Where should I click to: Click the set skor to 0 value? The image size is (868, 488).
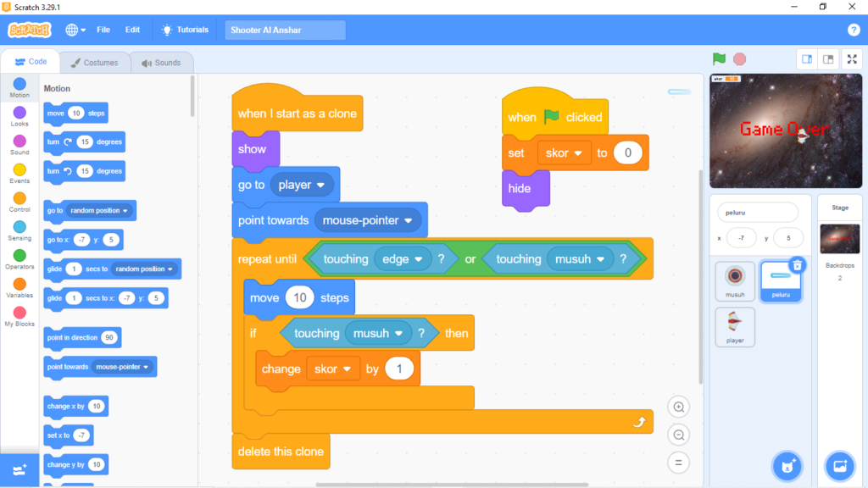[628, 152]
